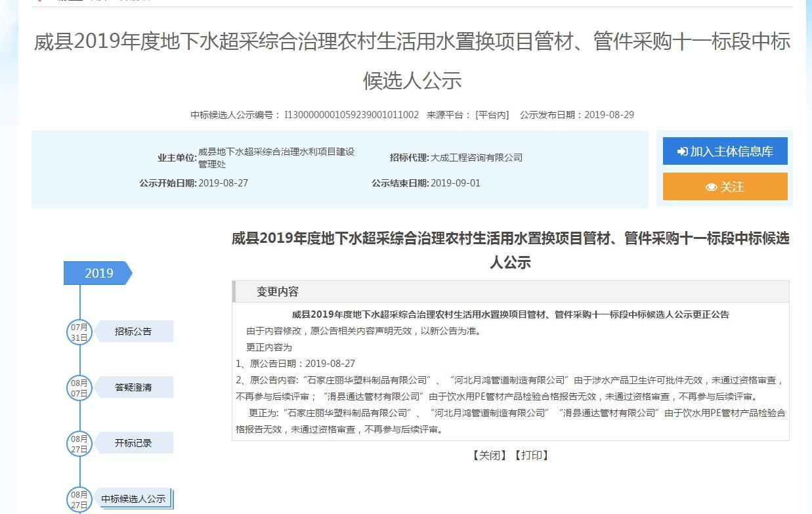Click the bold notice title above 变更内容
The image size is (812, 514).
point(510,250)
